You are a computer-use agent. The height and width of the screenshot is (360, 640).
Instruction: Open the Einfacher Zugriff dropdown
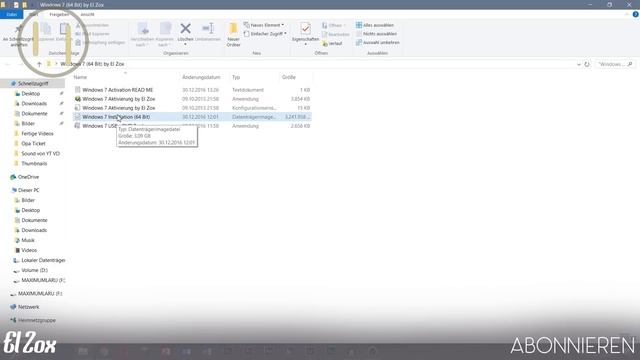pyautogui.click(x=265, y=33)
